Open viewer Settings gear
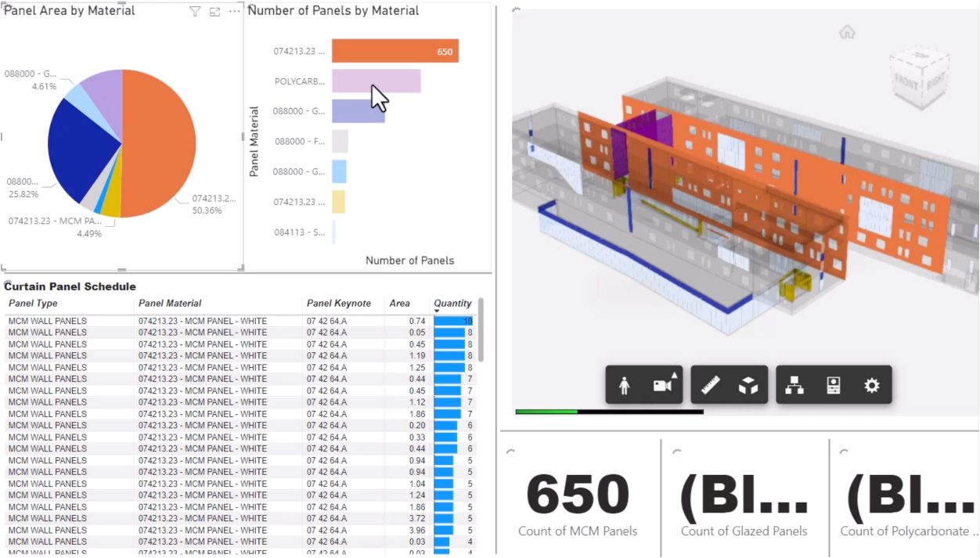Image resolution: width=980 pixels, height=558 pixels. coord(871,385)
